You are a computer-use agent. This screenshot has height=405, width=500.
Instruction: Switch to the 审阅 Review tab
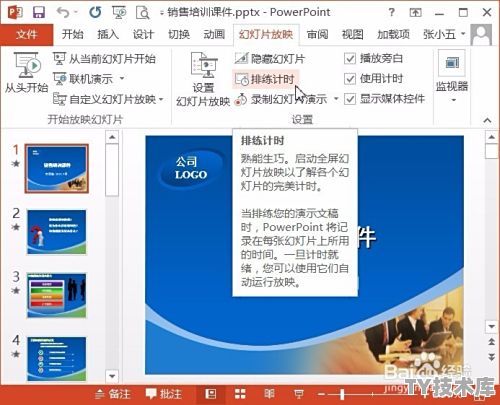click(317, 34)
